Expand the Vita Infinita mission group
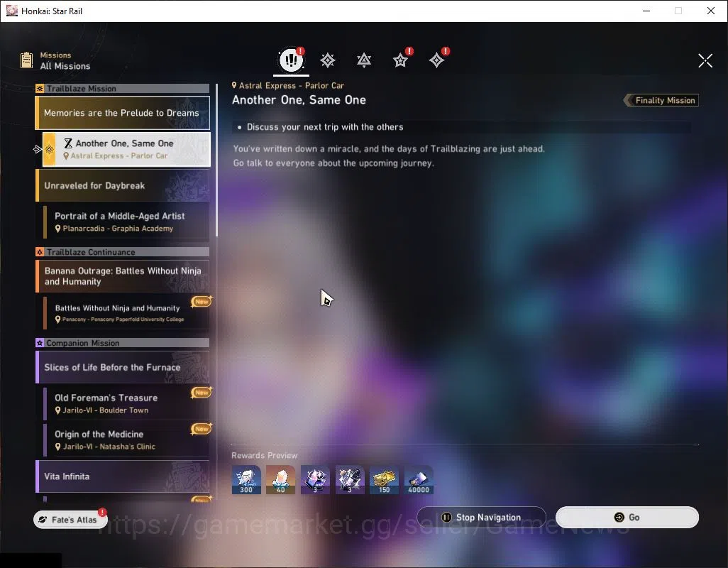This screenshot has width=728, height=568. (123, 476)
